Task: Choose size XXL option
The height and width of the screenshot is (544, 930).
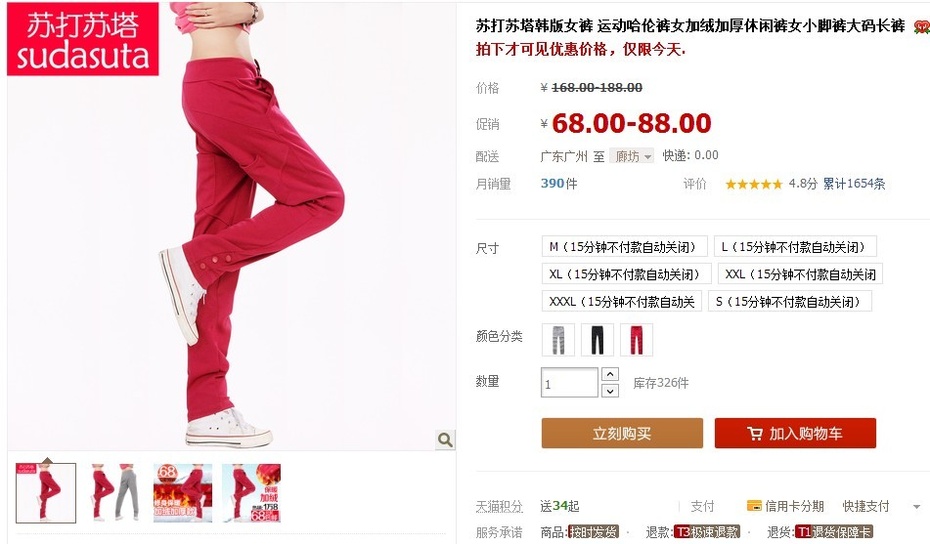Action: (801, 274)
